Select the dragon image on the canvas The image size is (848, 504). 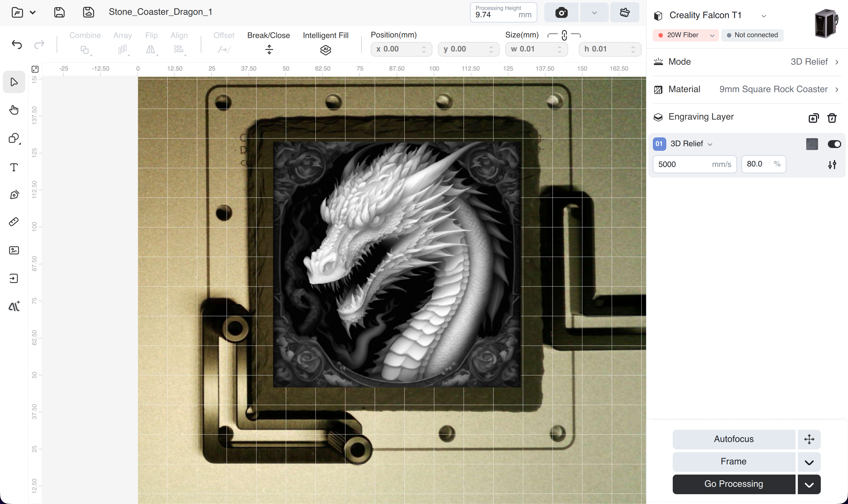tap(397, 264)
